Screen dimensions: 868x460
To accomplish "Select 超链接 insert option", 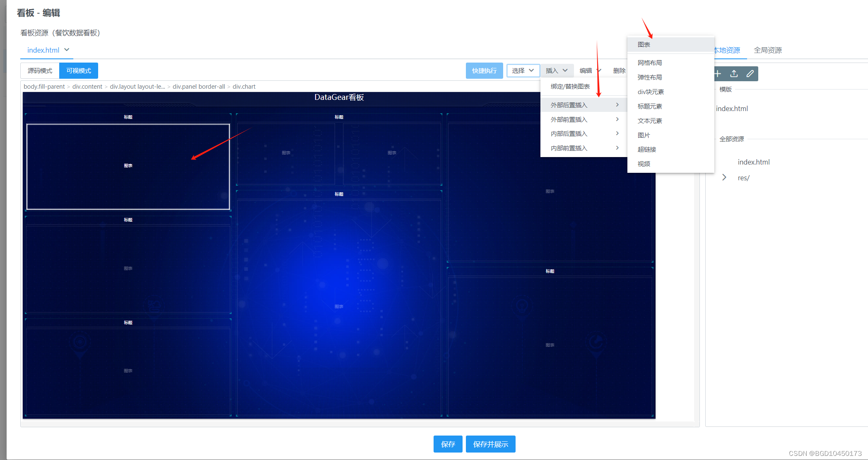I will click(647, 149).
